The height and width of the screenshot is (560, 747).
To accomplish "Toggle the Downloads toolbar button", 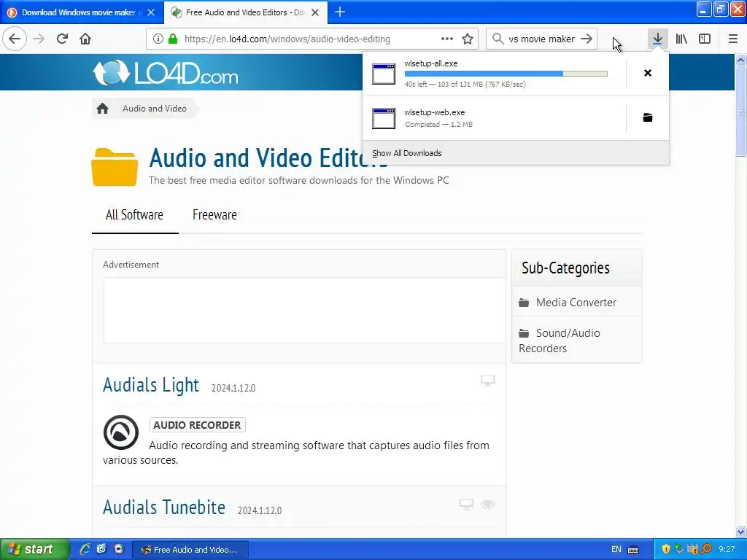I will point(657,39).
